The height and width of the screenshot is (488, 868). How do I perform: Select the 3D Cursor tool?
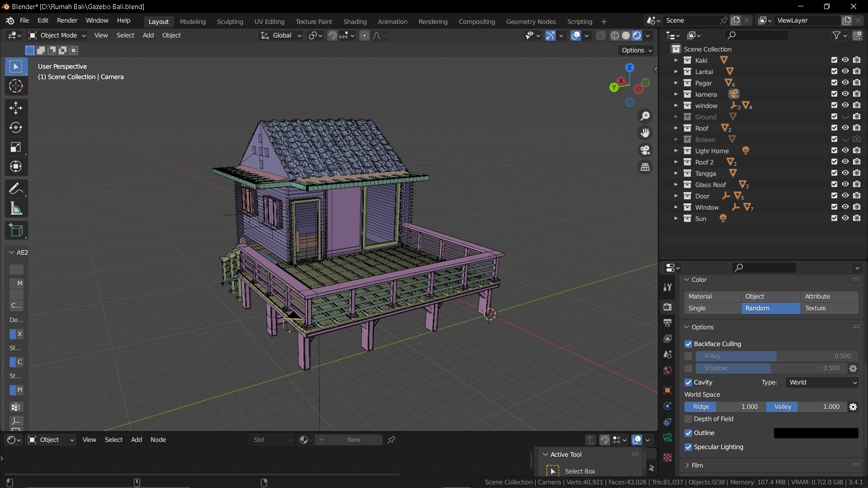tap(16, 86)
